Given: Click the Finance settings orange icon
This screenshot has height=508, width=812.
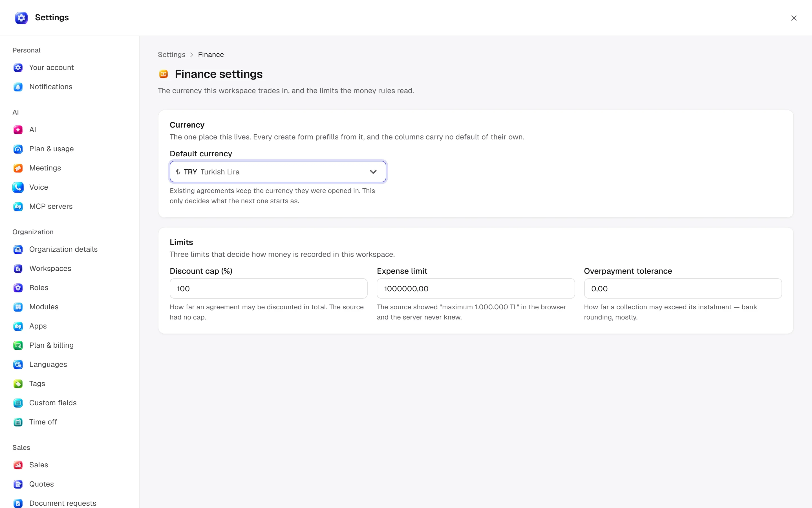Looking at the screenshot, I should click(x=164, y=74).
